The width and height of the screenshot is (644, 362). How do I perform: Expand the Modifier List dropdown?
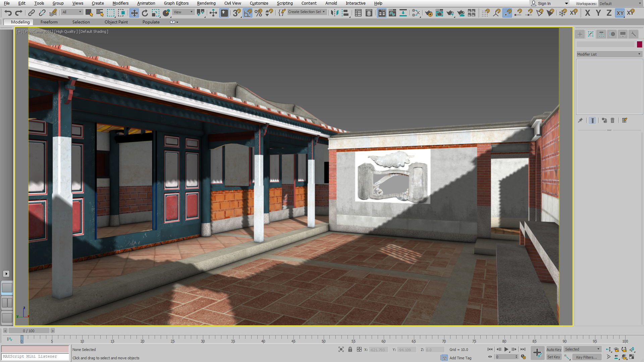[609, 54]
